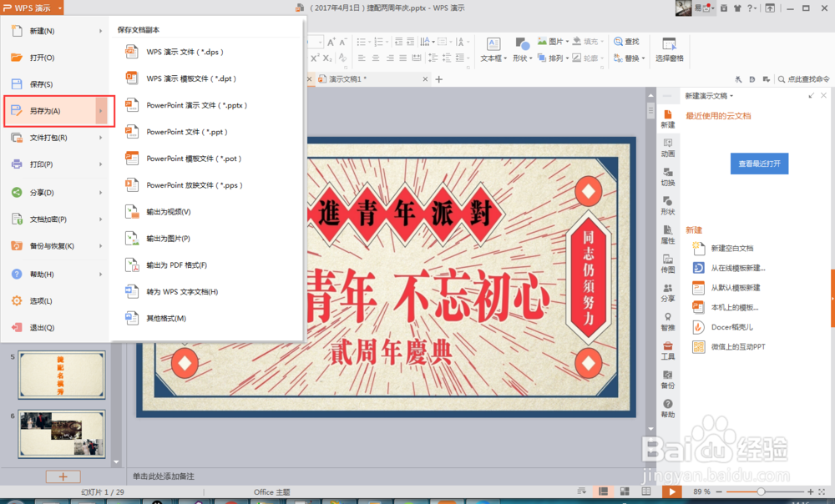Open 选择窗格 selection pane
Viewport: 835px width, 504px height.
[670, 50]
